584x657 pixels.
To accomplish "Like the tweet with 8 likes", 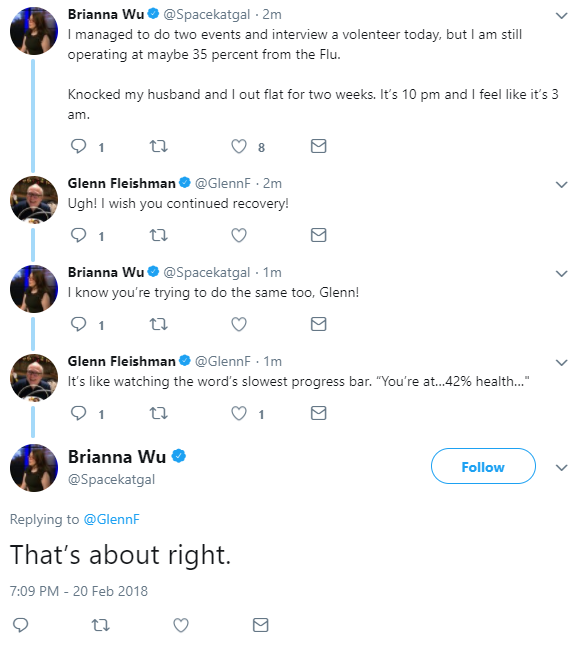I will tap(239, 146).
